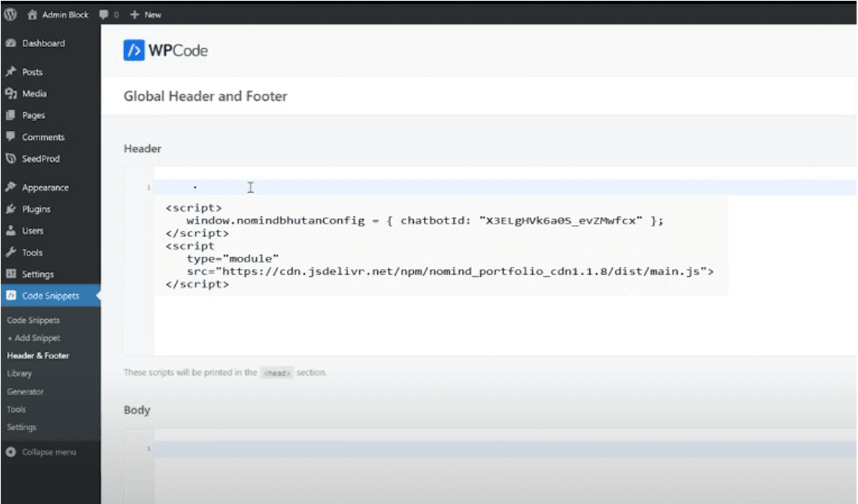858x504 pixels.
Task: Click the Posts pin icon
Action: [x=11, y=72]
